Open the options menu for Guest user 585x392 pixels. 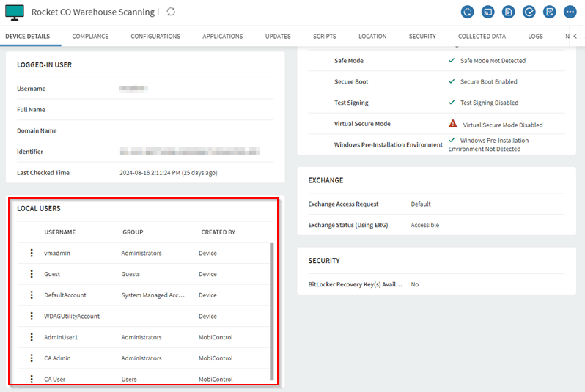[32, 274]
